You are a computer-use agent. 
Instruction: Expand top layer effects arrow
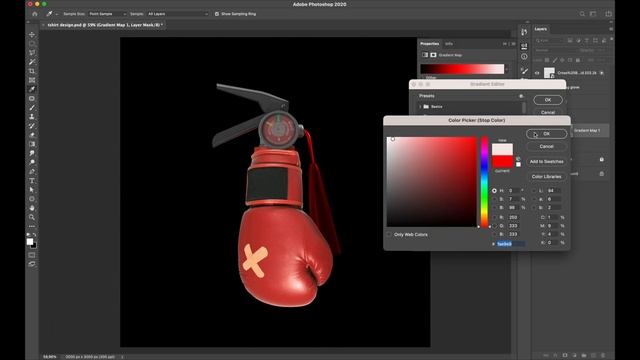[x=602, y=73]
